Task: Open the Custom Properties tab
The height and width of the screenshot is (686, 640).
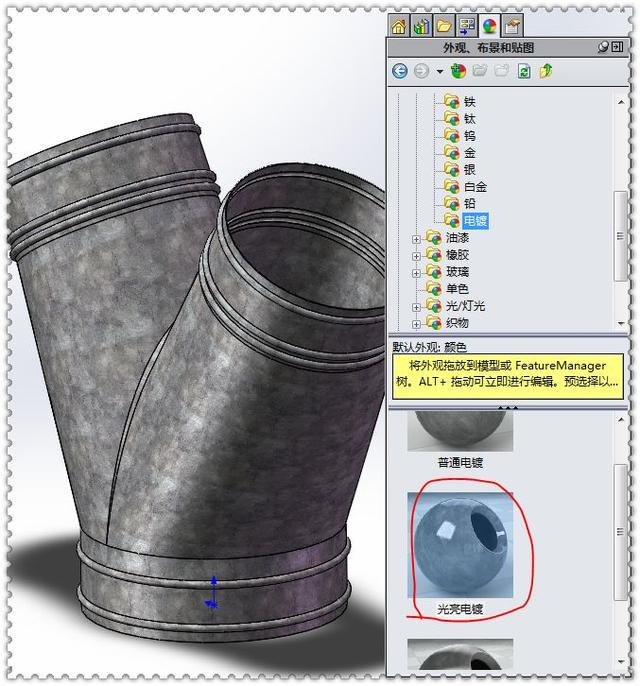Action: [513, 26]
